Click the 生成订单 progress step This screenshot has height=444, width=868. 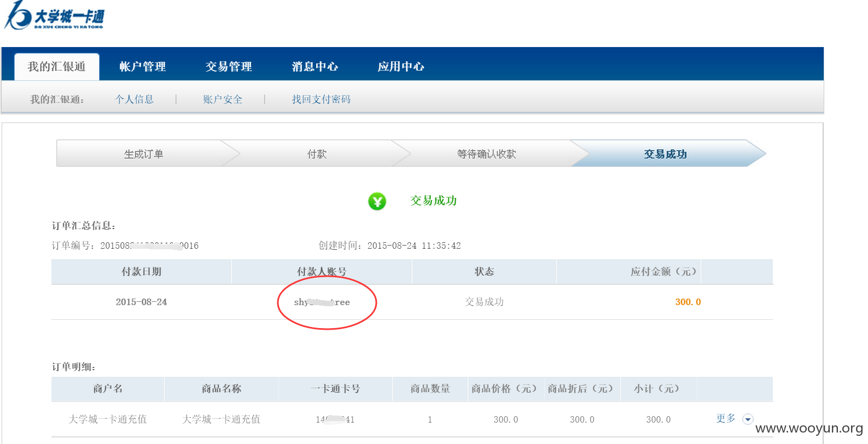(x=144, y=154)
